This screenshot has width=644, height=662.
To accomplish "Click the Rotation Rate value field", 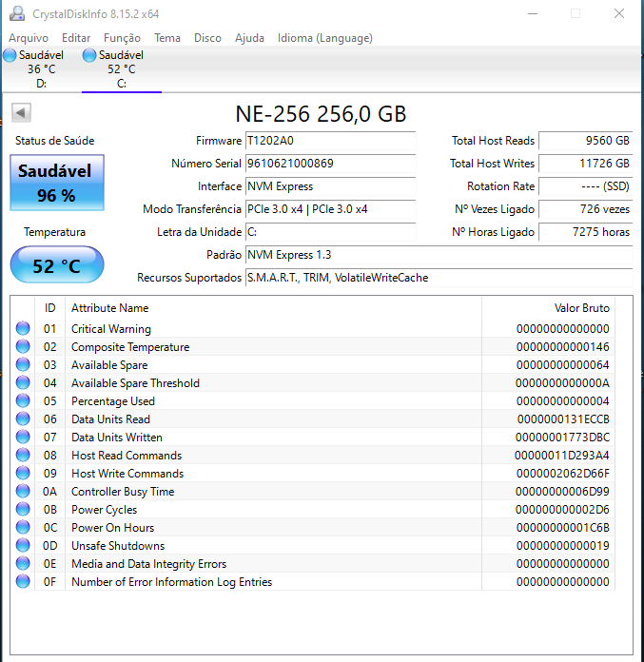I will pyautogui.click(x=586, y=186).
